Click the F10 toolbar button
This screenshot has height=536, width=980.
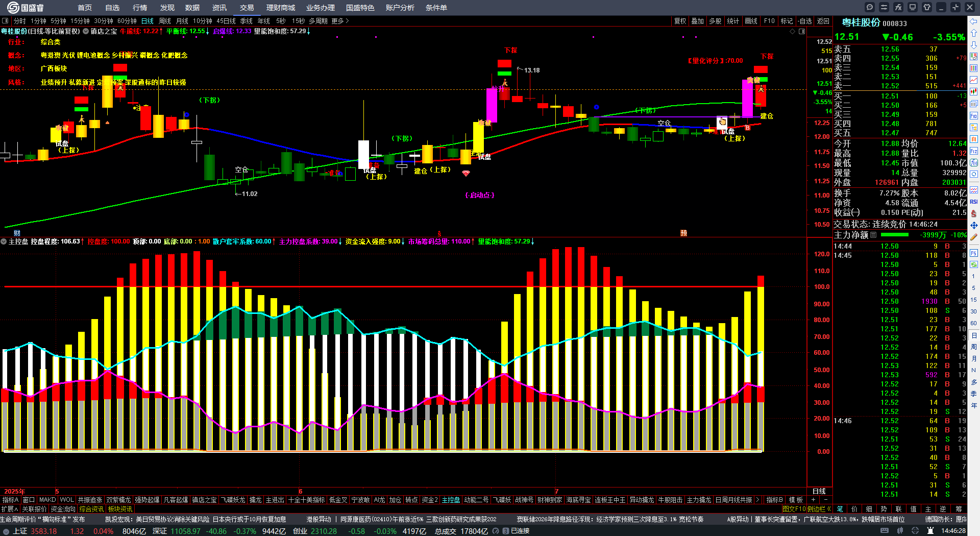(x=769, y=21)
